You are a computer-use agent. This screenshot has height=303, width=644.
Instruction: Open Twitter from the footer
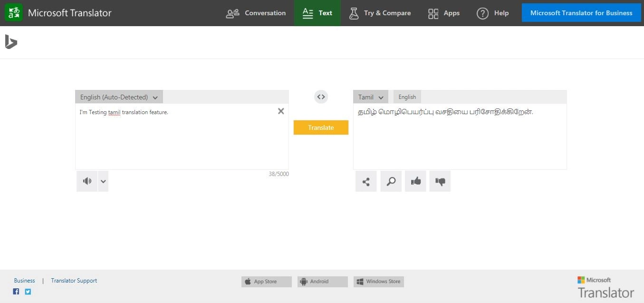point(28,291)
